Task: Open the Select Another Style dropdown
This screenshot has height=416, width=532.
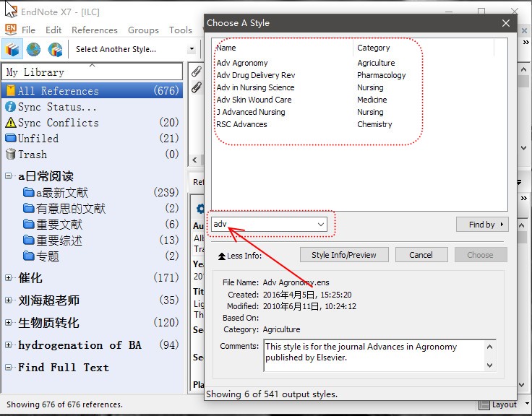Action: click(x=192, y=49)
